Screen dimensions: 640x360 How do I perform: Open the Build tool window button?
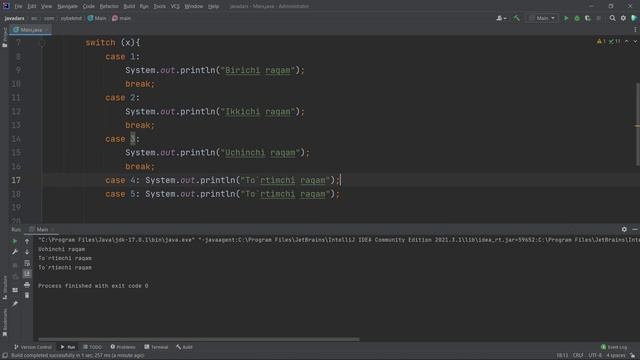[184, 347]
